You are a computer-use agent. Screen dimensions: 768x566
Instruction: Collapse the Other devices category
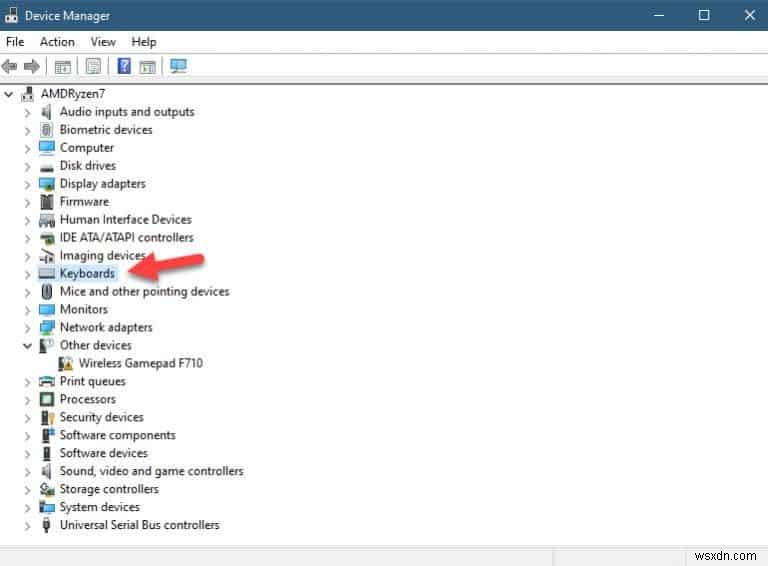click(x=27, y=346)
